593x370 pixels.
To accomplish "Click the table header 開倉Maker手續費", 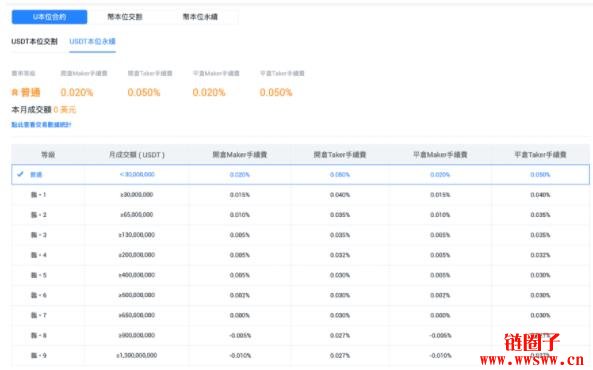I will [x=240, y=155].
